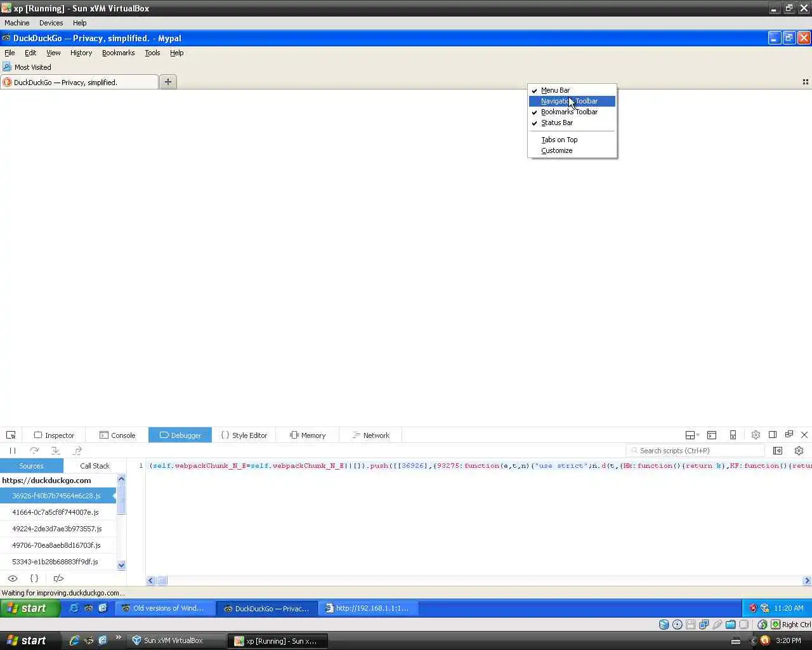The height and width of the screenshot is (650, 812).
Task: Toggle Menu Bar in the context menu
Action: 572,90
